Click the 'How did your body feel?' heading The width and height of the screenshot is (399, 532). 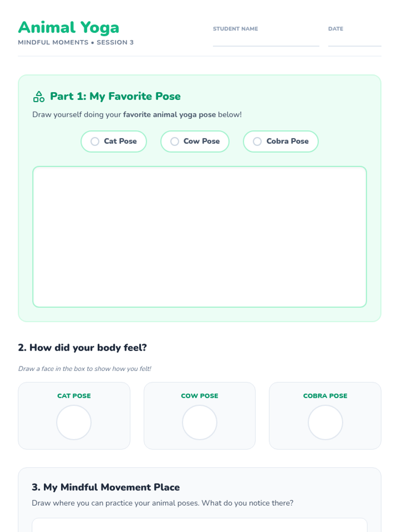pos(82,347)
